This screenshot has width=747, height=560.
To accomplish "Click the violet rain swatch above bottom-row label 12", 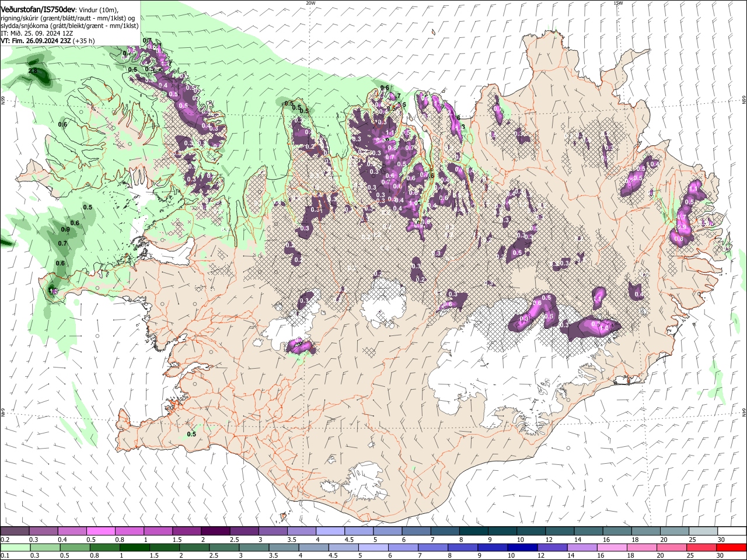I will tap(552, 547).
